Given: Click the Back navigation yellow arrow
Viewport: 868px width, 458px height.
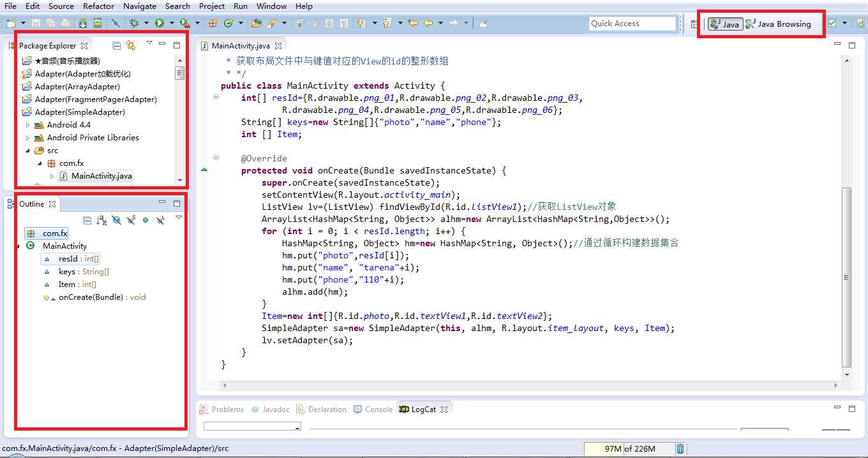Looking at the screenshot, I should point(428,23).
